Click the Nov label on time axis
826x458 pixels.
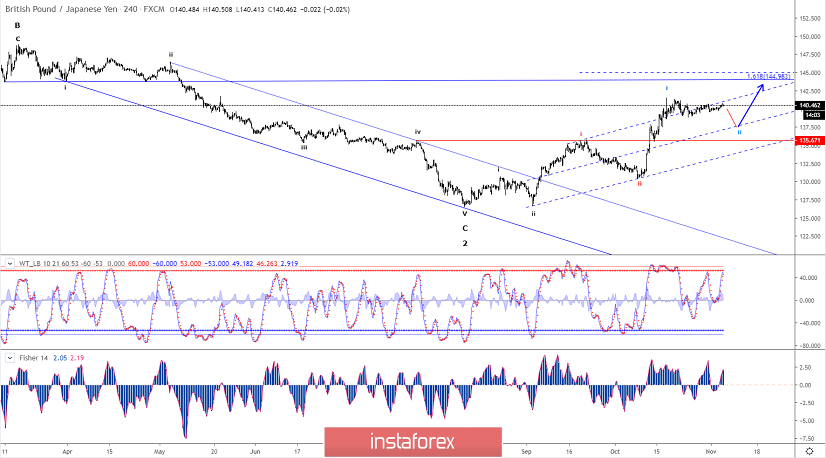711,452
